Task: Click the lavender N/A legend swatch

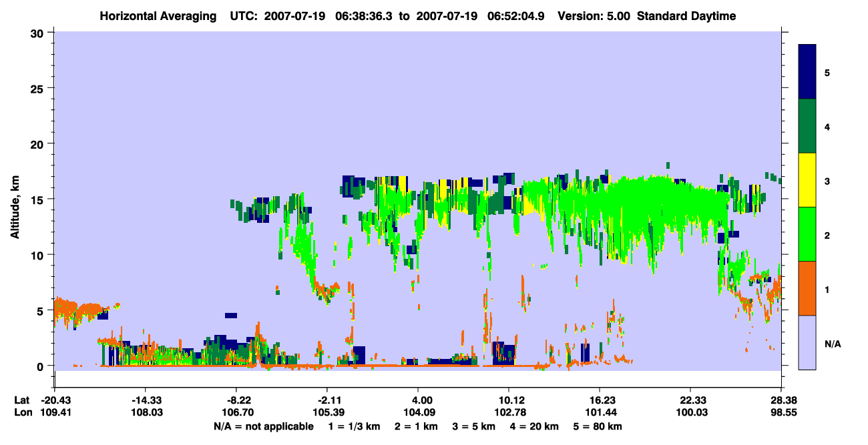Action: 807,342
